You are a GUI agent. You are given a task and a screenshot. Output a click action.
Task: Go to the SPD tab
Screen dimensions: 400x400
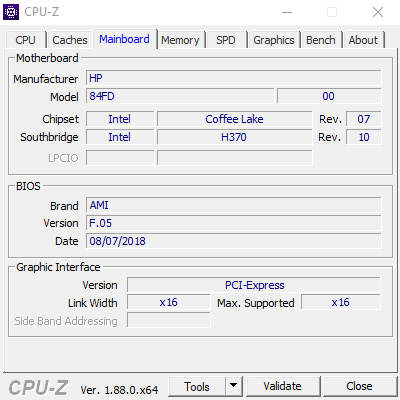click(226, 40)
